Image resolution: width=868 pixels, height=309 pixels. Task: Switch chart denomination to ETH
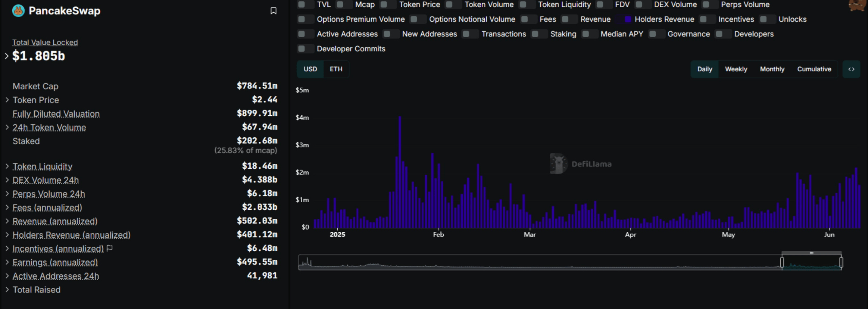336,69
